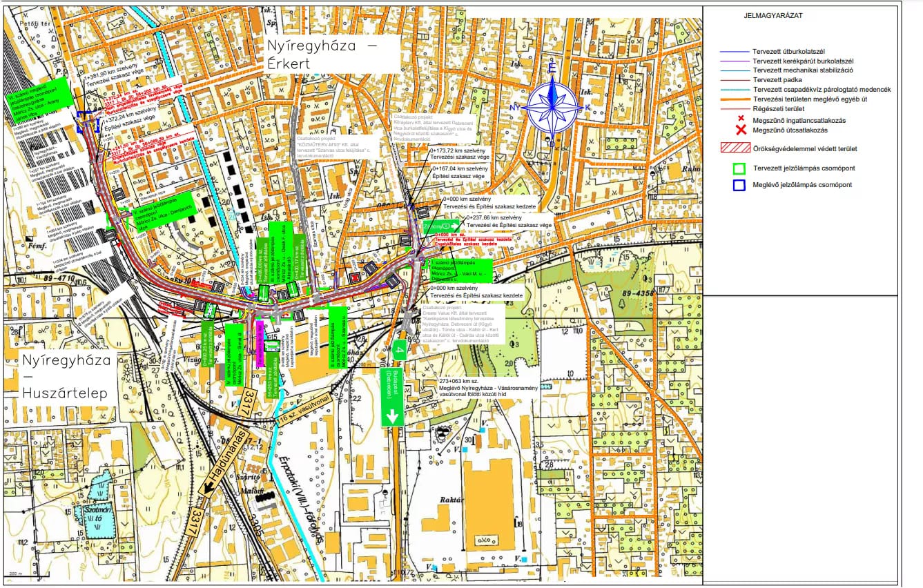The image size is (923, 588).
Task: Click the green square legend symbol
Action: 739,168
